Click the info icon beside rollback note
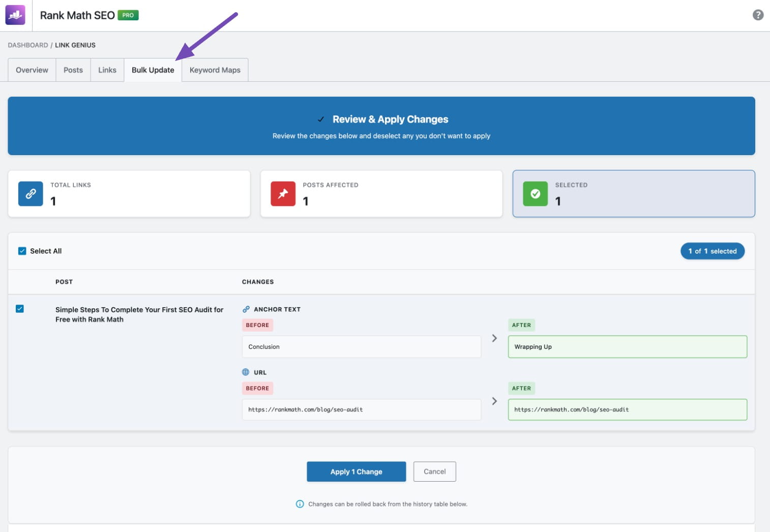The image size is (770, 532). [x=300, y=504]
